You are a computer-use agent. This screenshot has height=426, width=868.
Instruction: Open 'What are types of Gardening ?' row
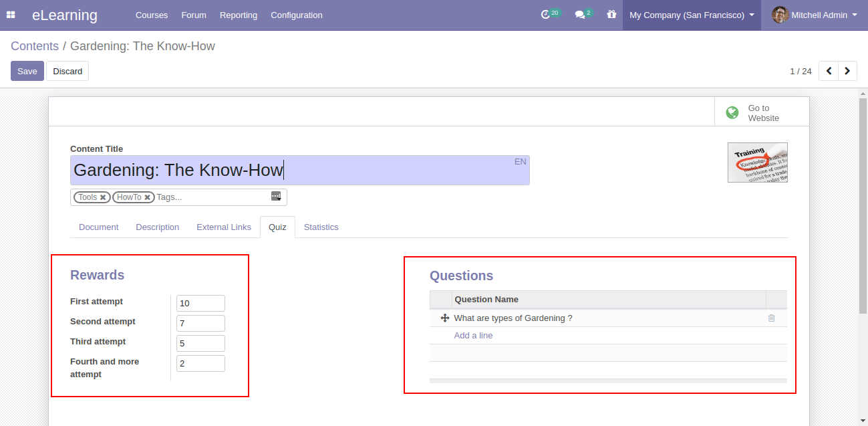pos(608,318)
